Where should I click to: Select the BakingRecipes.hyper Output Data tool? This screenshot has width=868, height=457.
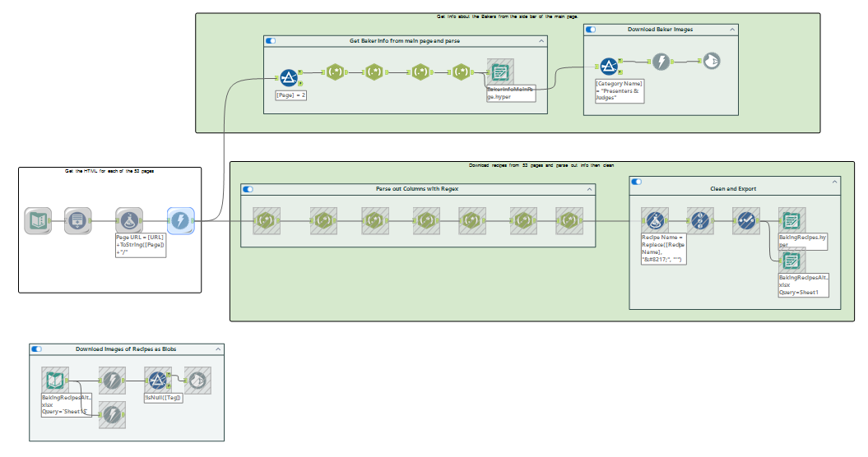pos(791,221)
